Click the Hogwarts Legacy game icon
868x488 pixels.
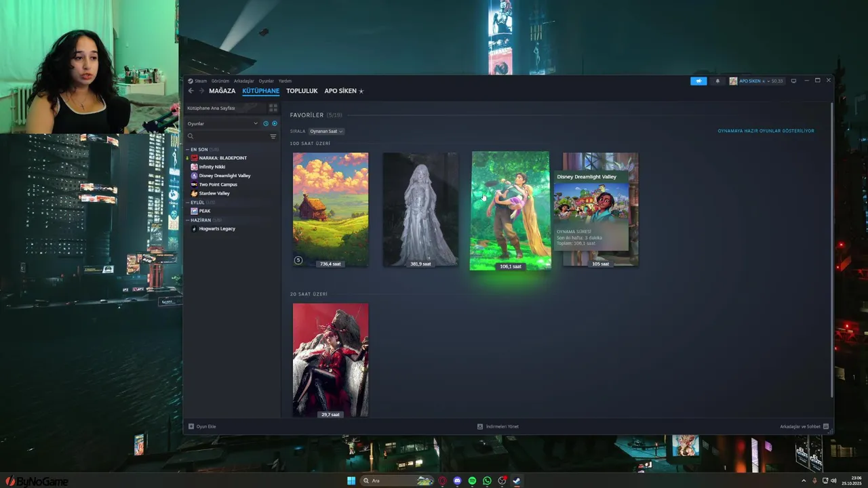194,228
